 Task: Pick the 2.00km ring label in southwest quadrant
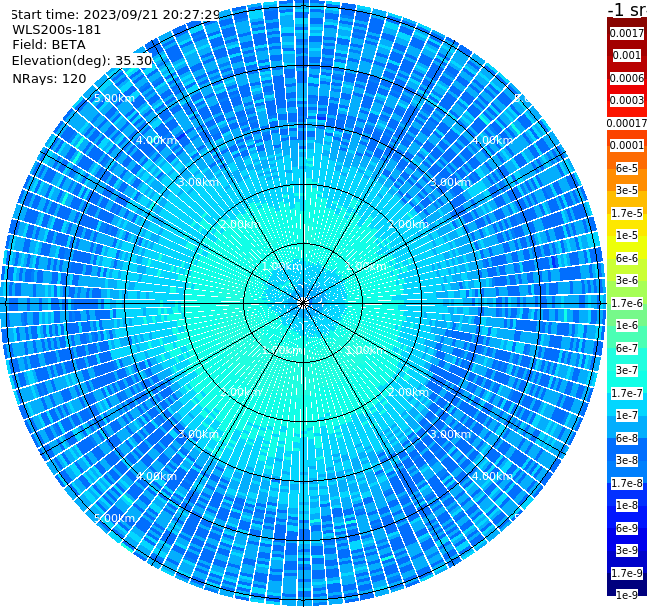point(241,392)
